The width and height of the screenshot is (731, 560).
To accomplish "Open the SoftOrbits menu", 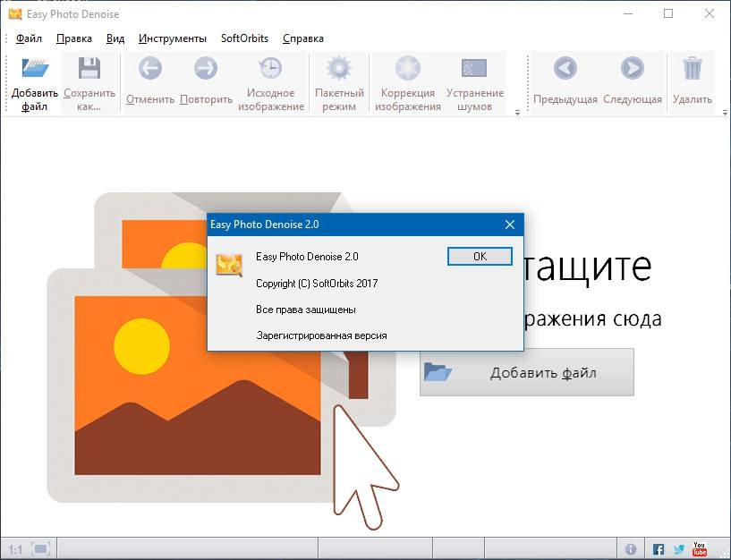I will click(x=245, y=38).
